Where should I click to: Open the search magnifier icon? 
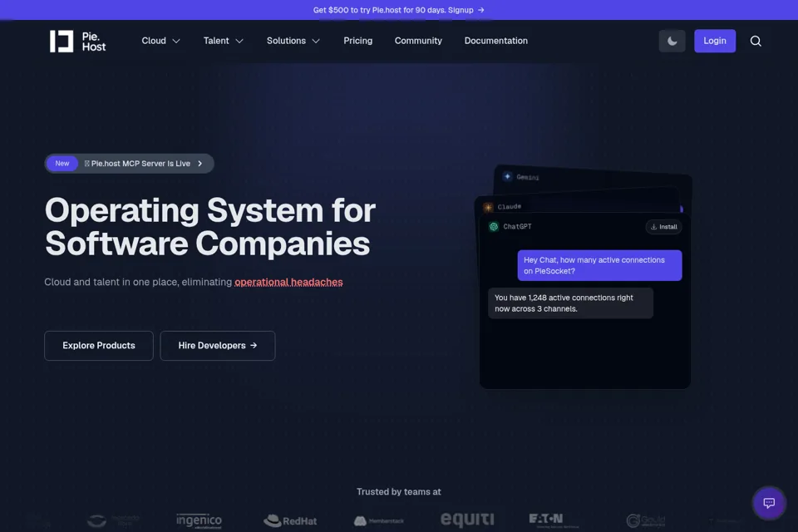[x=756, y=42]
